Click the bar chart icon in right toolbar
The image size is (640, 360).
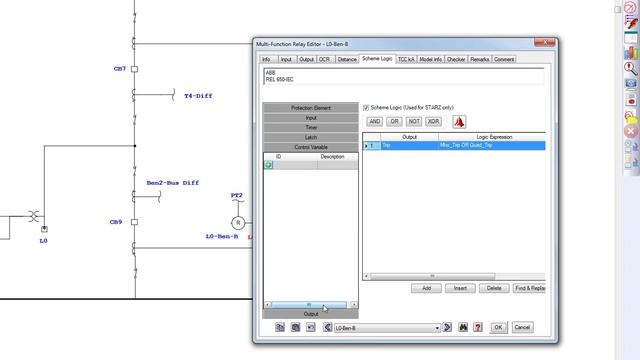click(631, 52)
